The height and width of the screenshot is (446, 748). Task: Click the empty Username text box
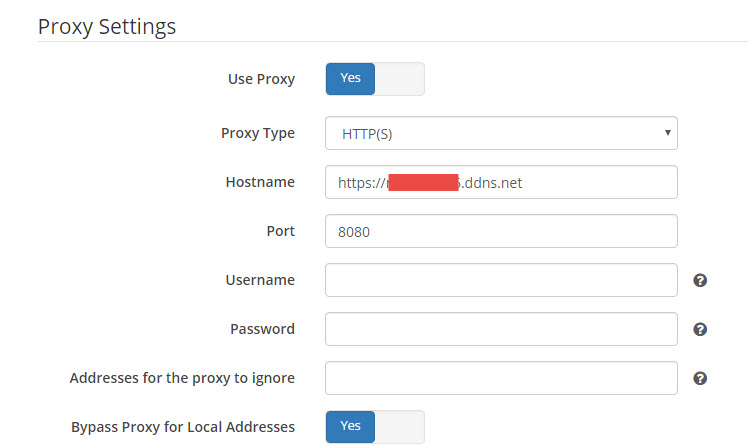point(501,280)
